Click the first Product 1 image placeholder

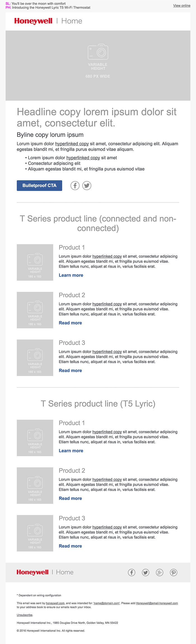(x=35, y=262)
